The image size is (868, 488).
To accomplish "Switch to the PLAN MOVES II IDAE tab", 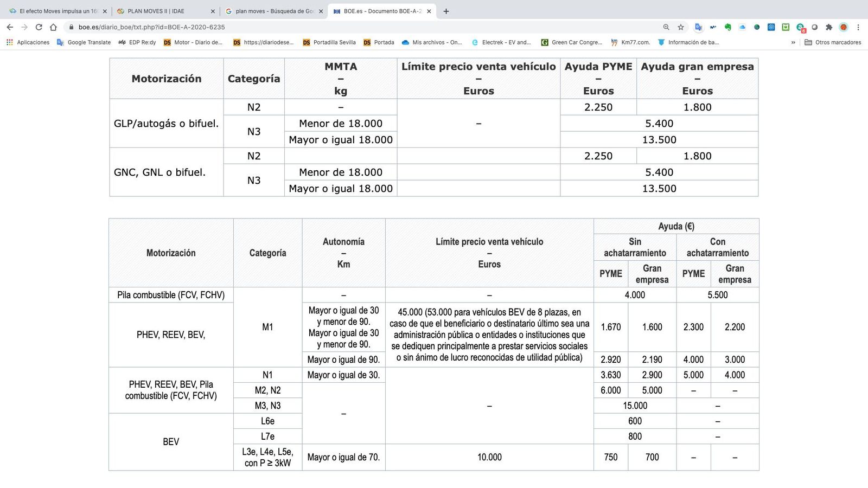I will coord(157,10).
